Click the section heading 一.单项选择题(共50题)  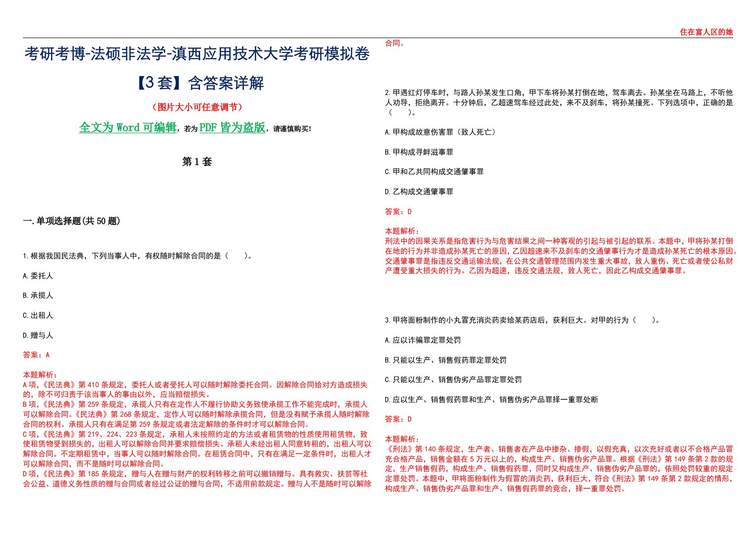click(x=72, y=221)
